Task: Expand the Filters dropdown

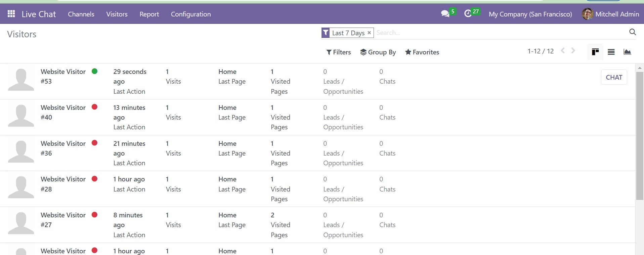Action: pos(338,52)
